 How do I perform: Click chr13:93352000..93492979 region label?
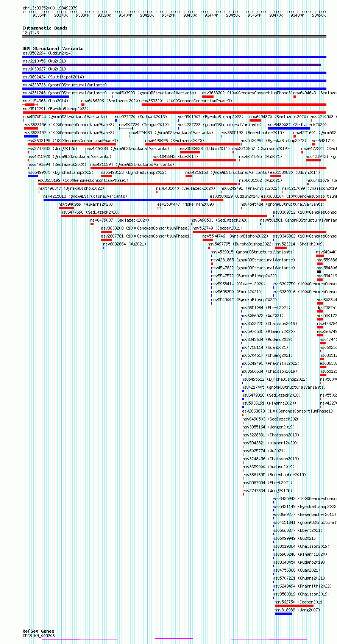pyautogui.click(x=50, y=8)
